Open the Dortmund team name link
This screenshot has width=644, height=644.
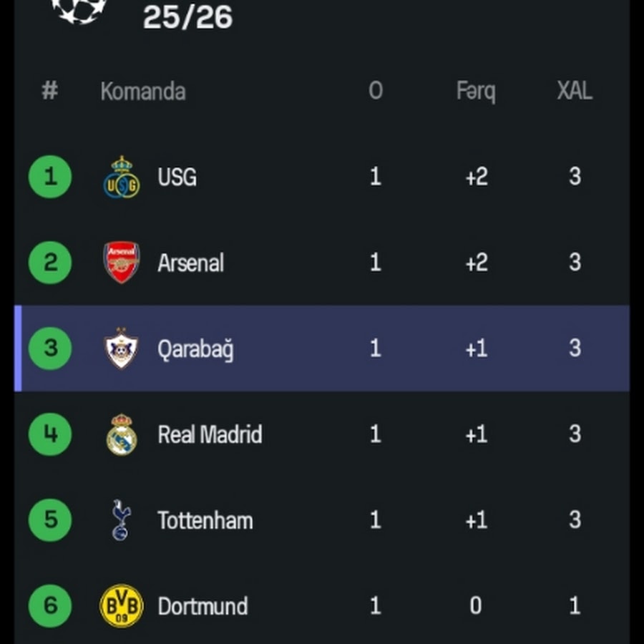pos(203,607)
